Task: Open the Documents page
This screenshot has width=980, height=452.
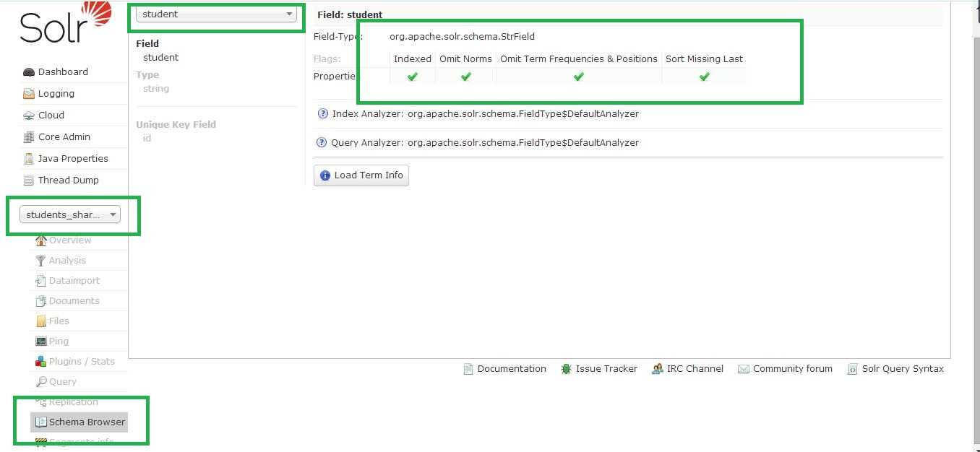Action: [74, 300]
